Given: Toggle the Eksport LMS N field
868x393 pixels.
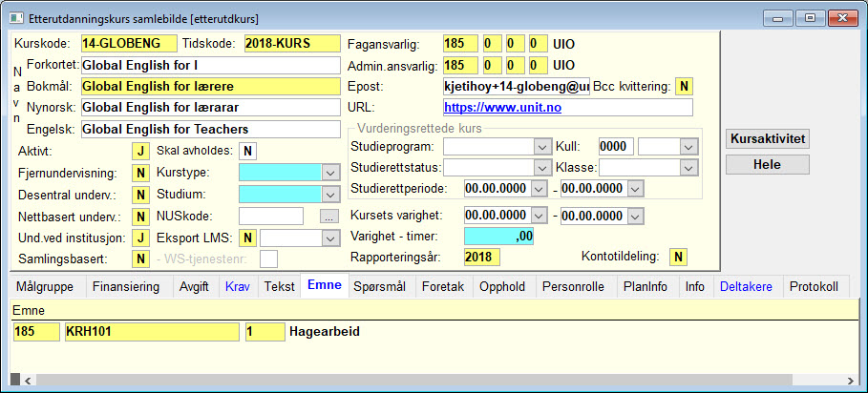Looking at the screenshot, I should click(x=247, y=238).
